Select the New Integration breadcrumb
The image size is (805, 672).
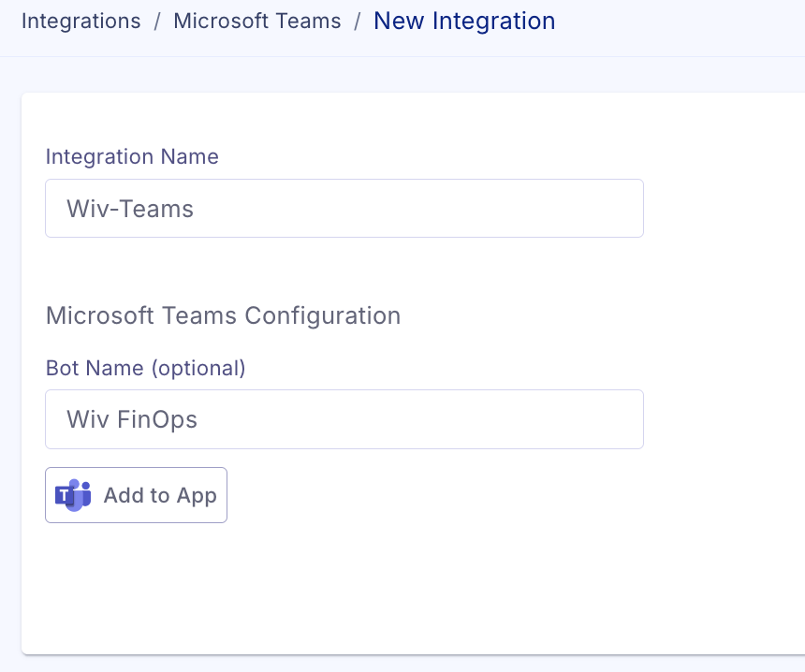[x=464, y=21]
